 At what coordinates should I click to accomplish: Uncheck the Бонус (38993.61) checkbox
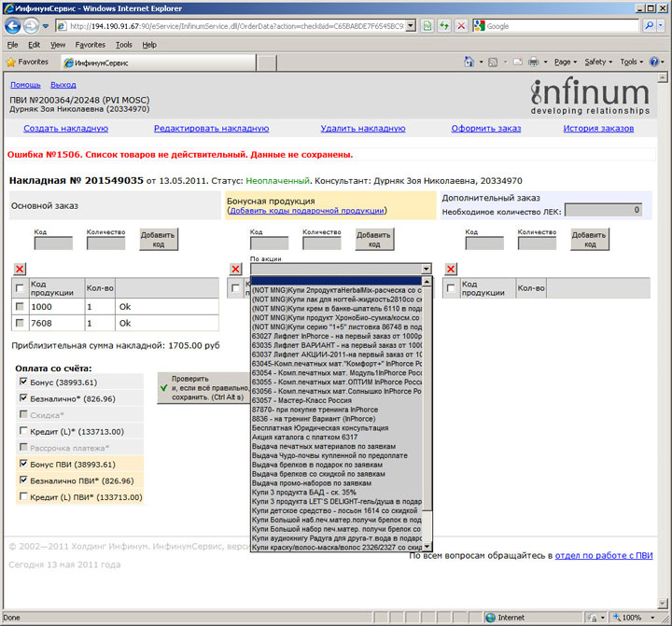pos(23,382)
